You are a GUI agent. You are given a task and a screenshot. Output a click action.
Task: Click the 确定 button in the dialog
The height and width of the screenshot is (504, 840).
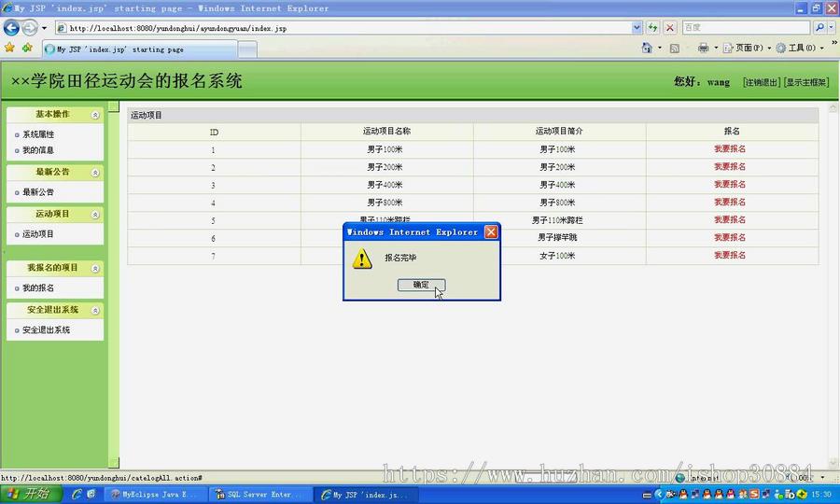coord(421,285)
